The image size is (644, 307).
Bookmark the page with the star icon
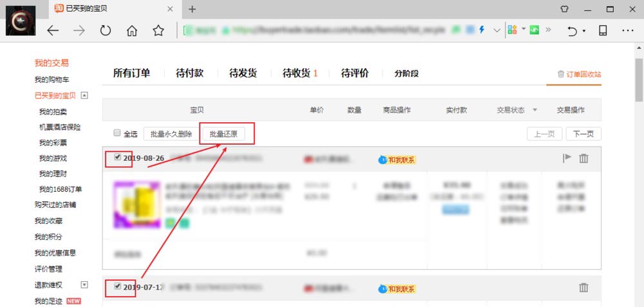(x=158, y=30)
